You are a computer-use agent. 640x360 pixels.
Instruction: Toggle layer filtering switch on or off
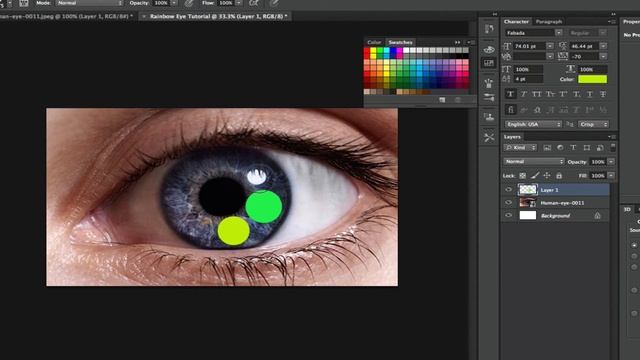pyautogui.click(x=613, y=147)
